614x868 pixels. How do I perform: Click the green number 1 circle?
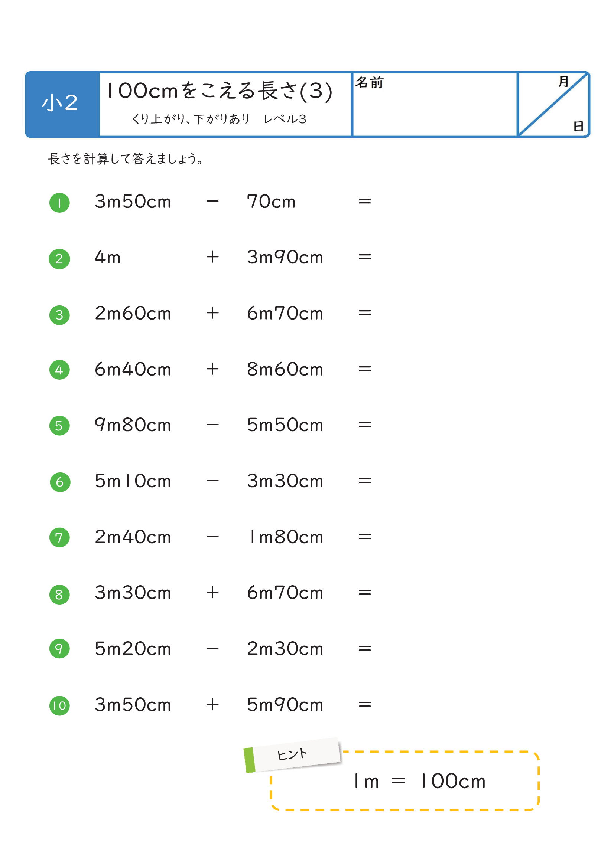pos(59,203)
